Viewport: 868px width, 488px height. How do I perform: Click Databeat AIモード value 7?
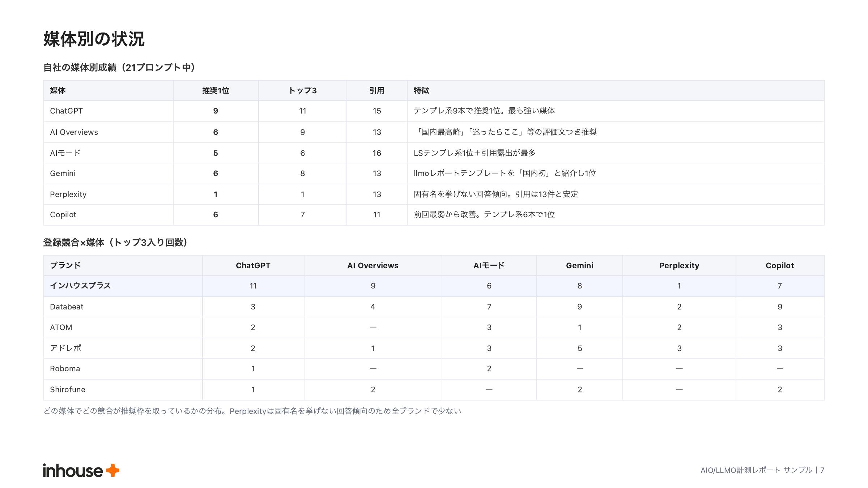click(489, 307)
